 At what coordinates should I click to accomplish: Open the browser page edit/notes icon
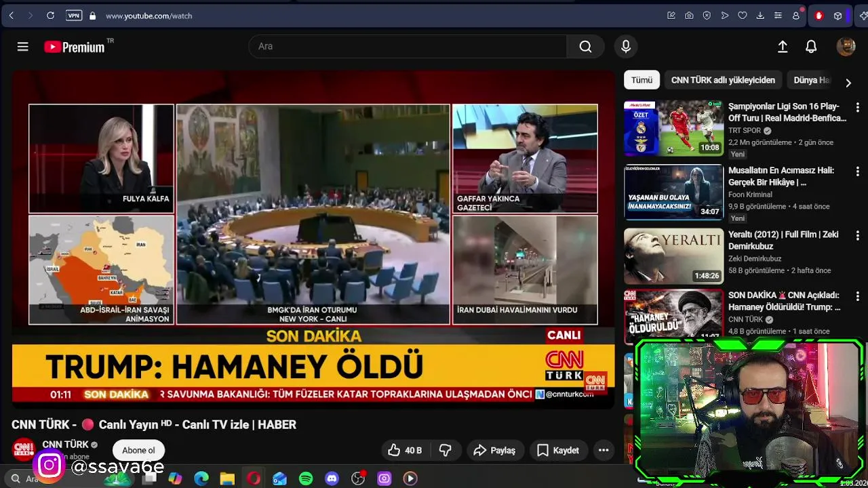tap(671, 16)
